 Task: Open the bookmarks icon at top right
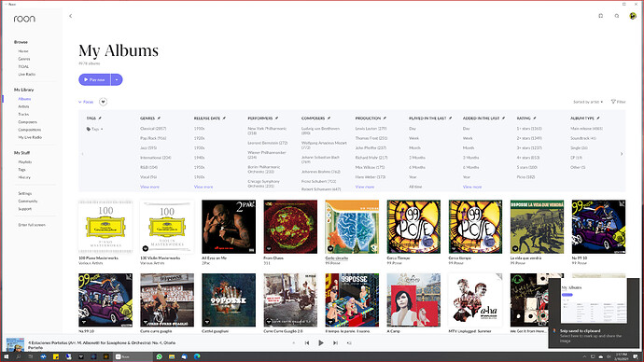click(x=600, y=16)
